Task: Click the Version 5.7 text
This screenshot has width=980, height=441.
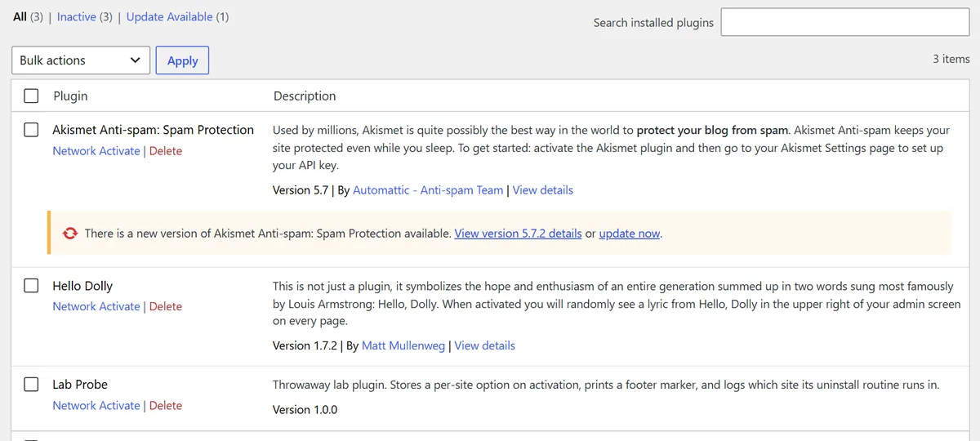Action: (x=301, y=190)
